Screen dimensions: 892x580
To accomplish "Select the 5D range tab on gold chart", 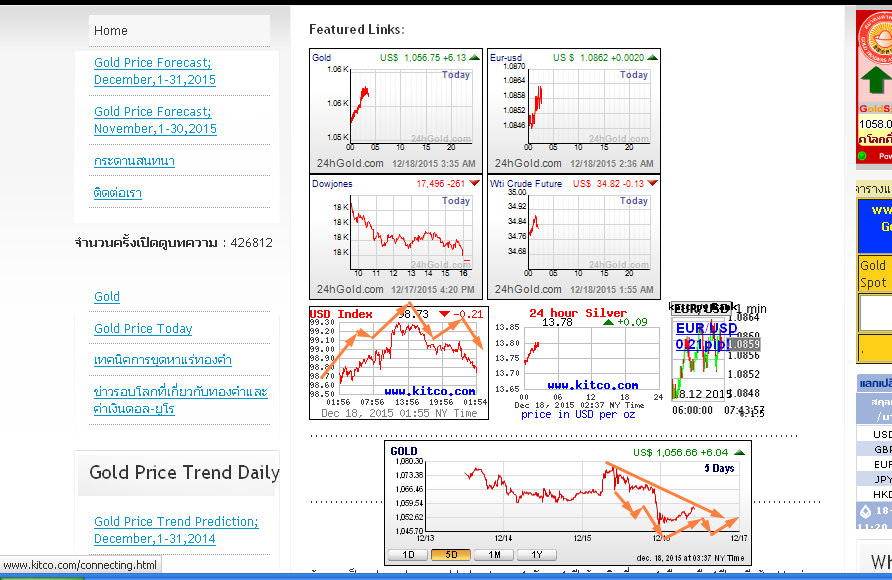I will pyautogui.click(x=451, y=555).
